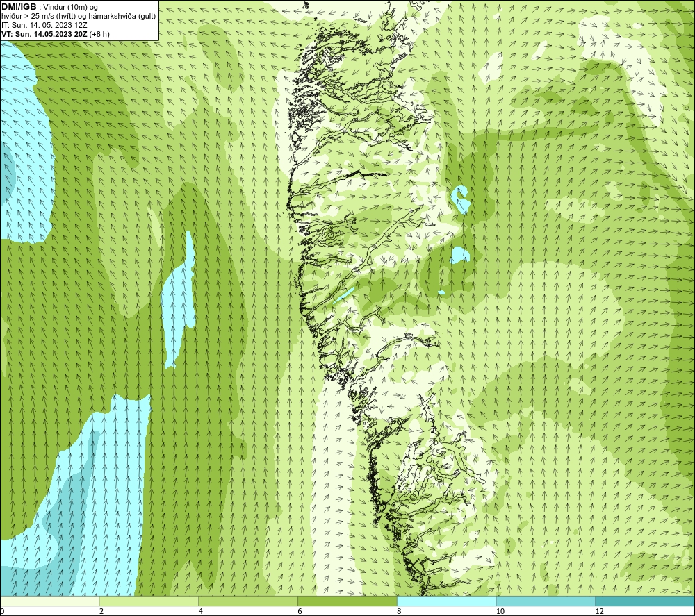Click the 2–4 m/s light green legend swatch
Screen dimensions: 695x616
149,601
